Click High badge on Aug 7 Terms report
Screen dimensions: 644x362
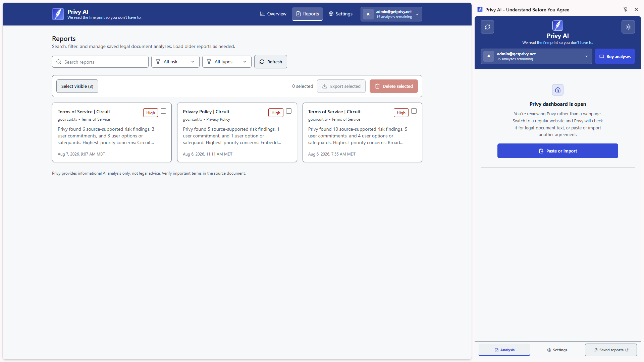pos(151,113)
